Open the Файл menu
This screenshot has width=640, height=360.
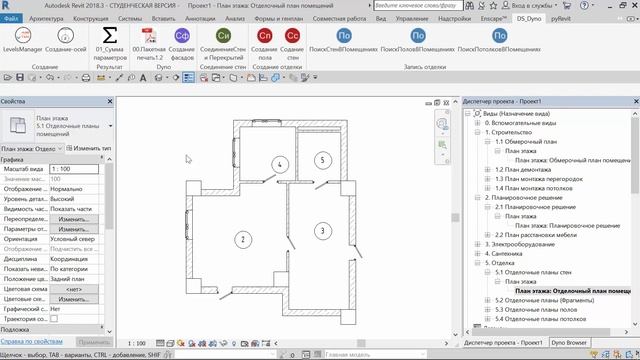coord(11,19)
